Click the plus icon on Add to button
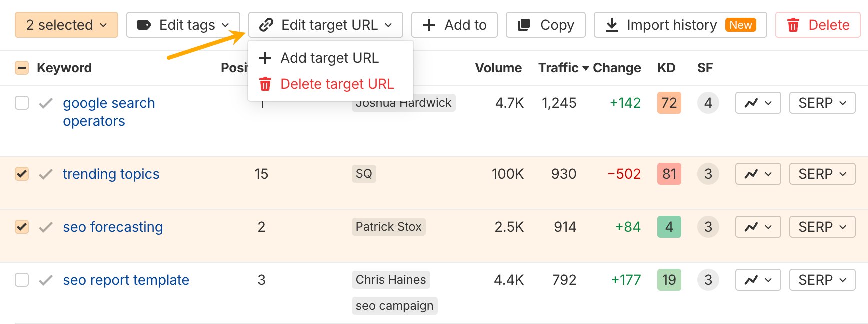Screen dimensions: 868x324 click(429, 25)
